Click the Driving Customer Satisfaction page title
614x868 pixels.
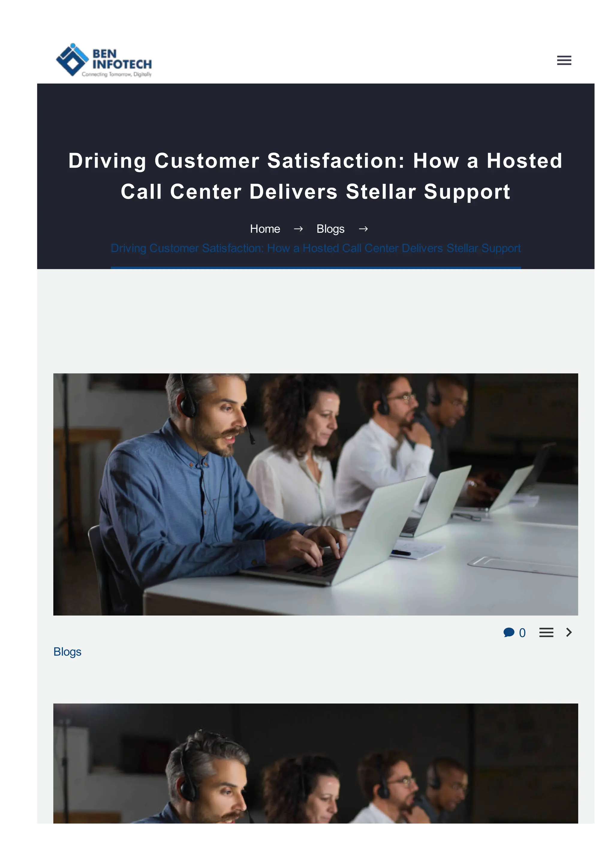click(x=315, y=176)
